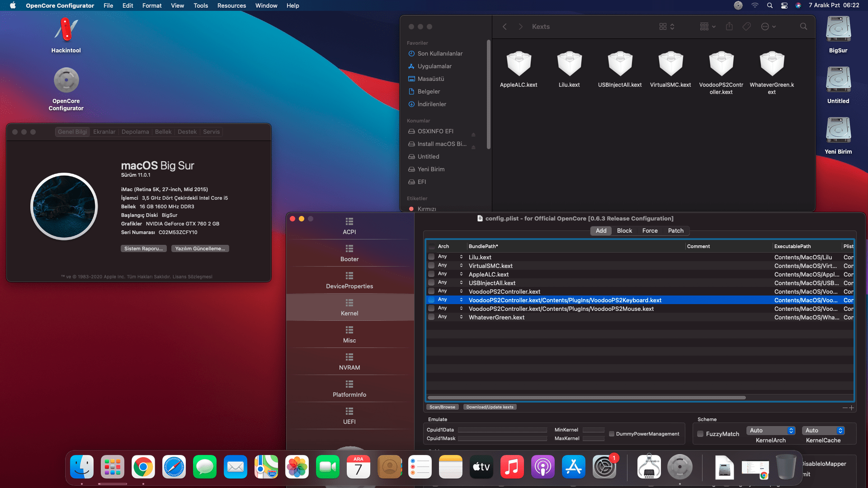Viewport: 868px width, 488px height.
Task: Open the Tools menu
Action: [x=200, y=5]
